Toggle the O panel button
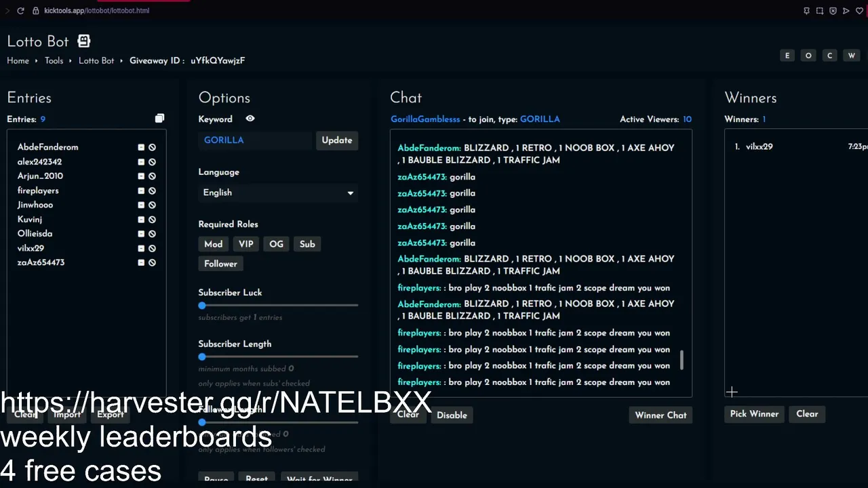 (x=808, y=56)
